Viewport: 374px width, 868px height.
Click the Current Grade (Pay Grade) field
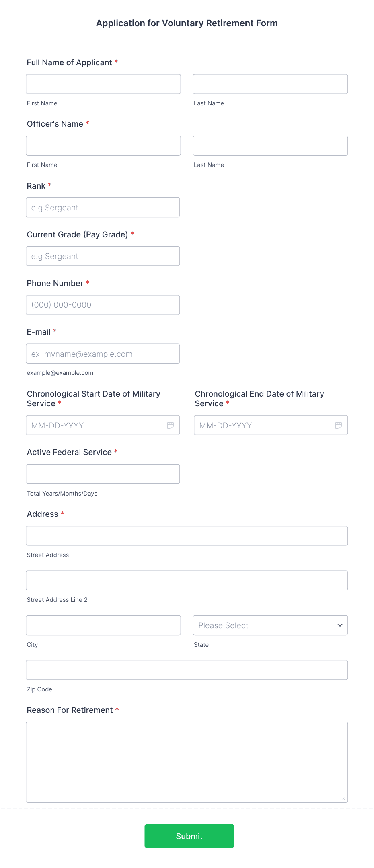103,256
